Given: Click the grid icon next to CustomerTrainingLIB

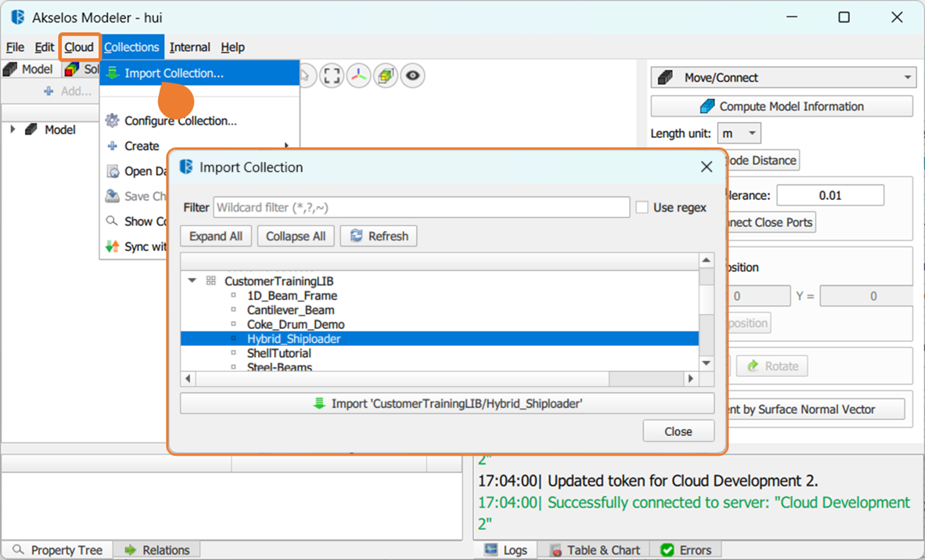Looking at the screenshot, I should click(211, 281).
